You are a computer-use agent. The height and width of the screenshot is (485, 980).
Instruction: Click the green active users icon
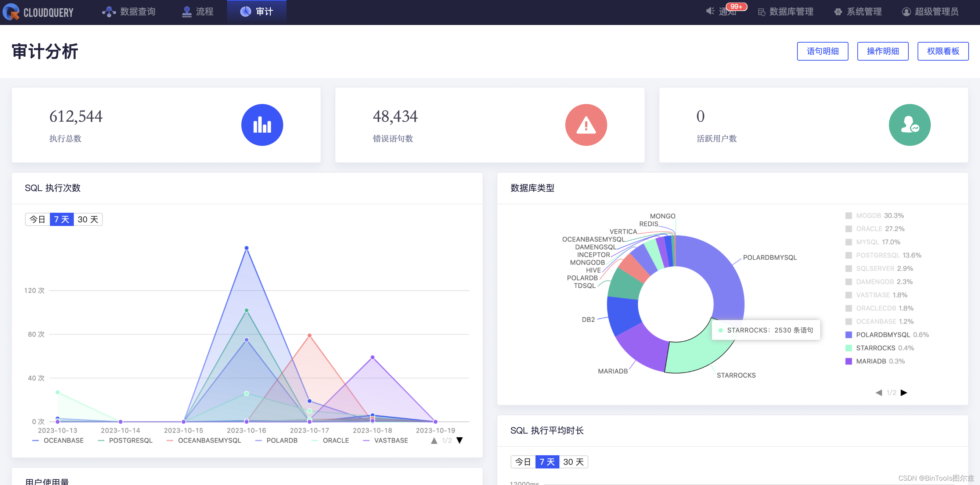pyautogui.click(x=909, y=125)
